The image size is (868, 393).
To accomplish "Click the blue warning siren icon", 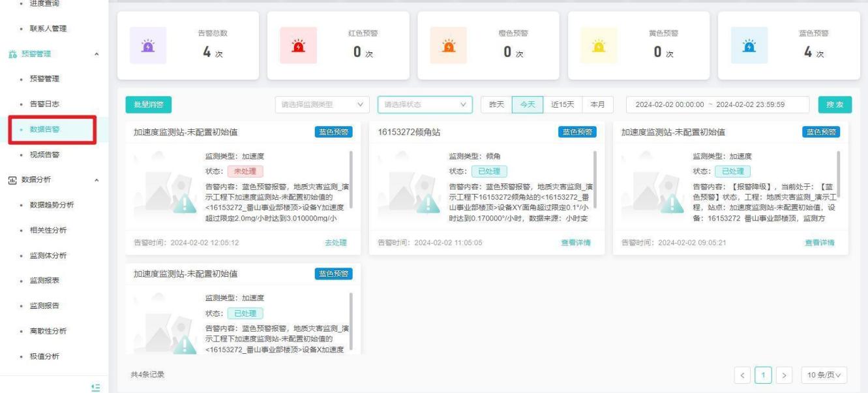I will point(749,46).
